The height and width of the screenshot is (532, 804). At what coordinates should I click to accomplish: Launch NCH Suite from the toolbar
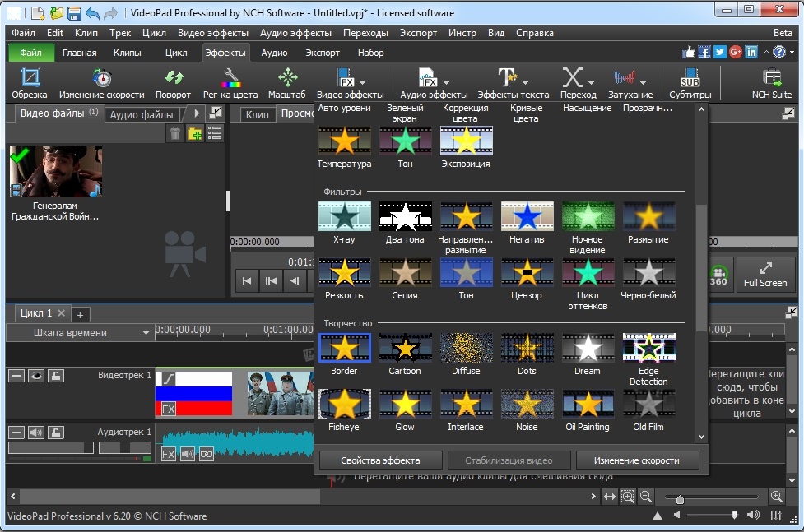770,78
